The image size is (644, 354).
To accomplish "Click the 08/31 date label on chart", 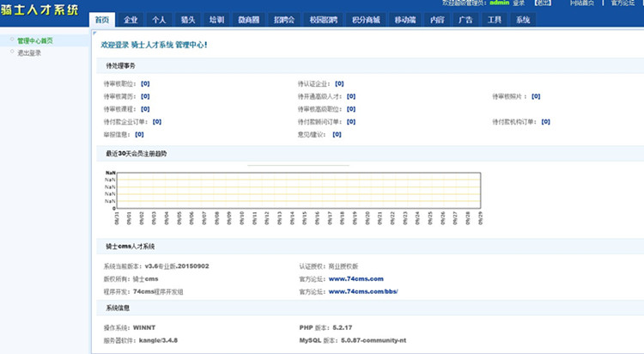I will pyautogui.click(x=116, y=218).
